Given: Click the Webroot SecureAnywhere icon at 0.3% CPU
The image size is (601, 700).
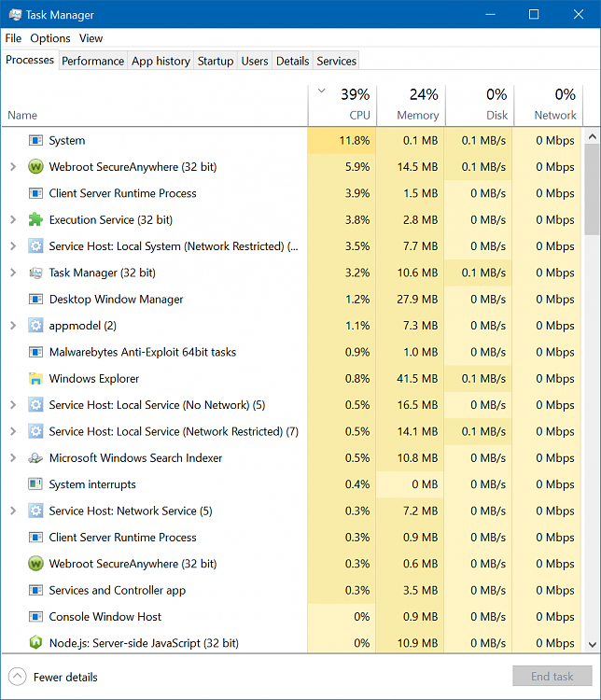Looking at the screenshot, I should click(35, 564).
